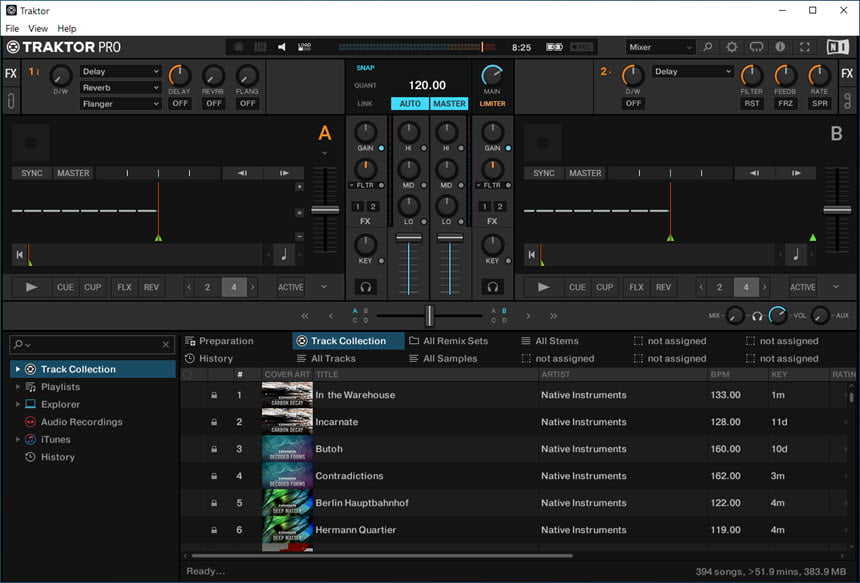Start playback on Deck A

pyautogui.click(x=31, y=287)
